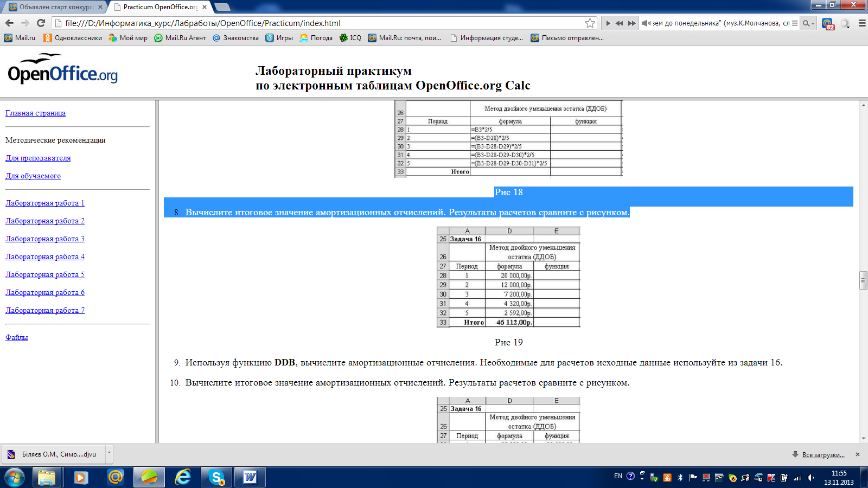Open the Windows Start menu
The width and height of the screenshot is (868, 488).
click(x=15, y=477)
